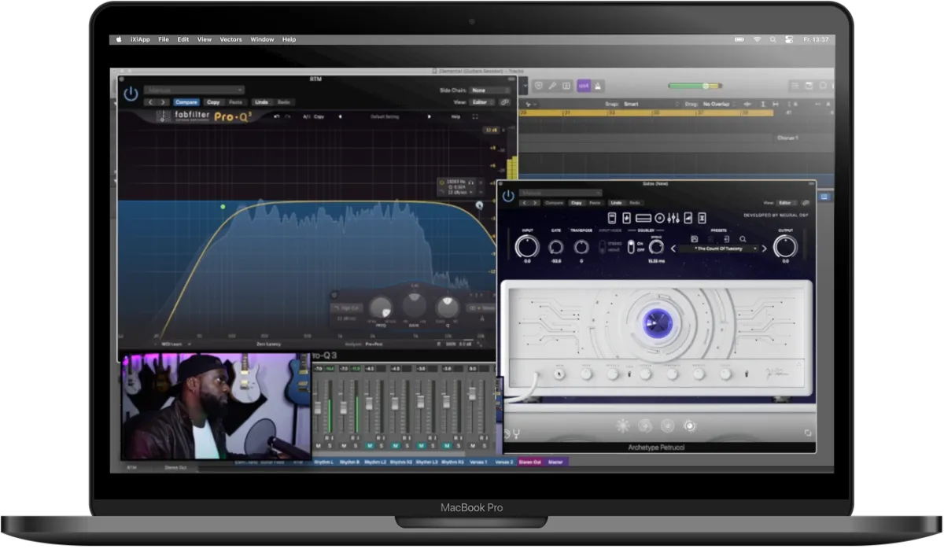Open the iXiApp application menu
Screen dimensions: 944x560
141,39
